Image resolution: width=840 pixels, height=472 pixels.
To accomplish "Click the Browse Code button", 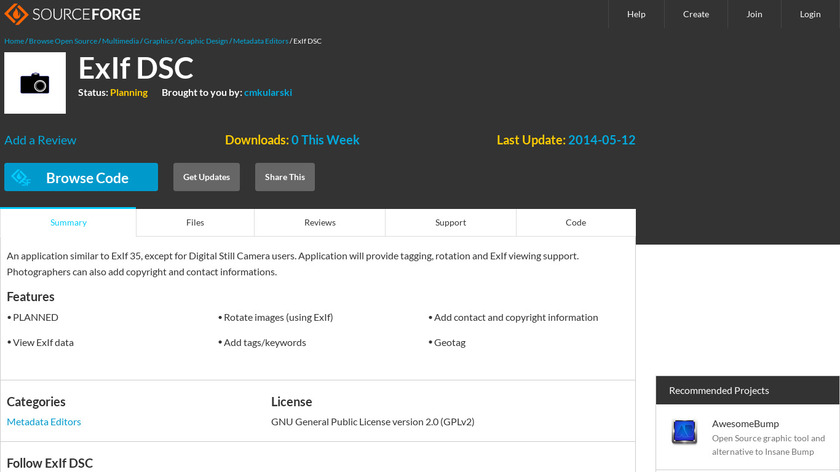I will (x=81, y=177).
